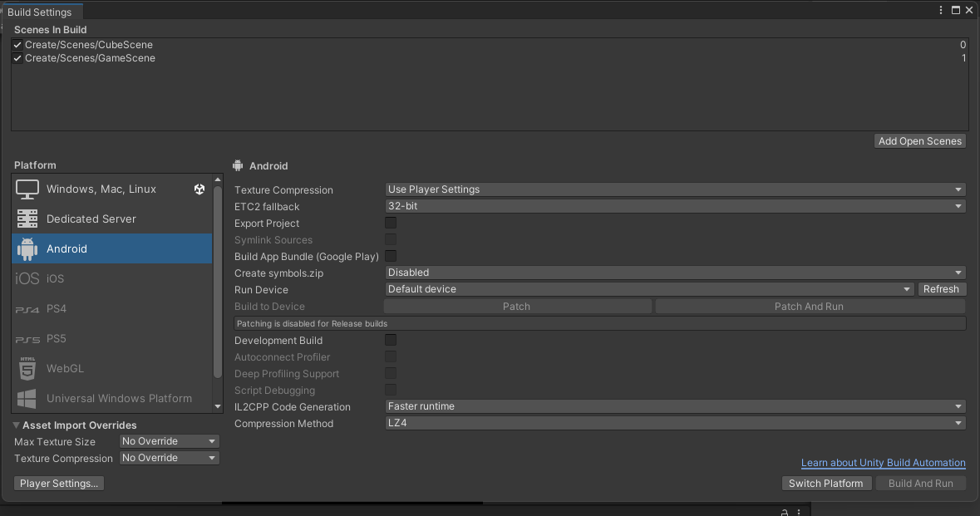Image resolution: width=980 pixels, height=516 pixels.
Task: Collapse the Asset Import Overrides section
Action: [17, 425]
